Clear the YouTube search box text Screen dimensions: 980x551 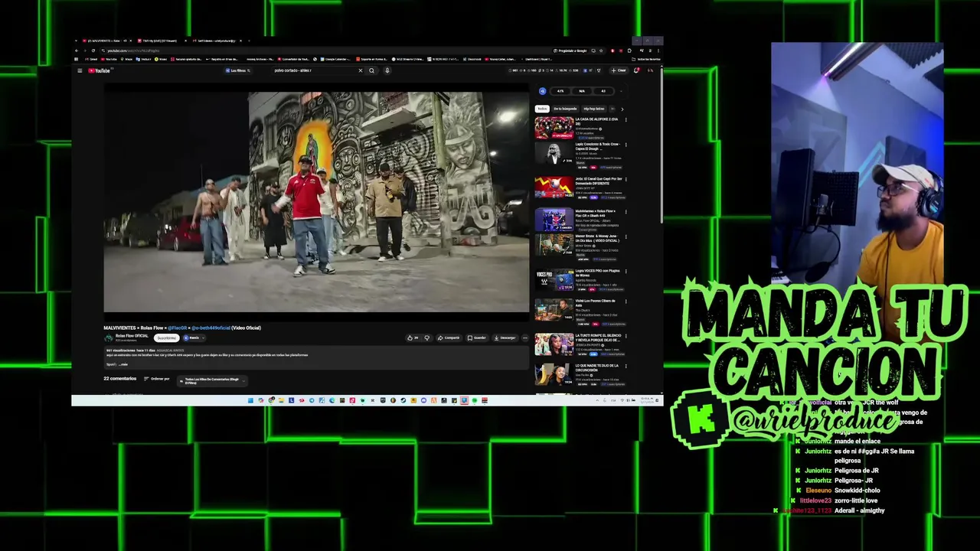pos(361,70)
